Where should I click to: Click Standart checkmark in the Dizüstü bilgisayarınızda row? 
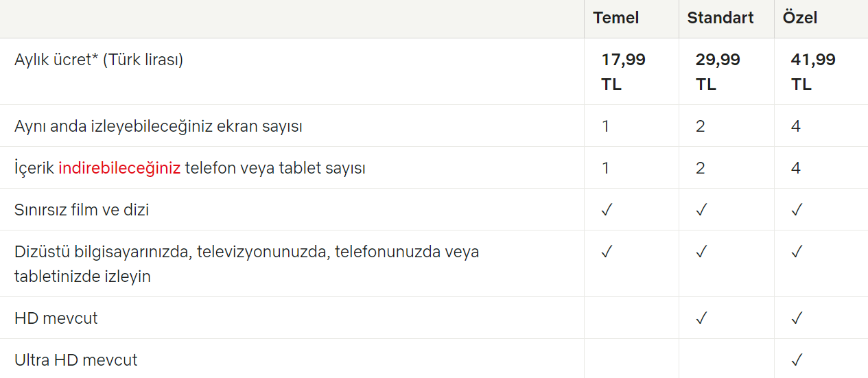701,252
